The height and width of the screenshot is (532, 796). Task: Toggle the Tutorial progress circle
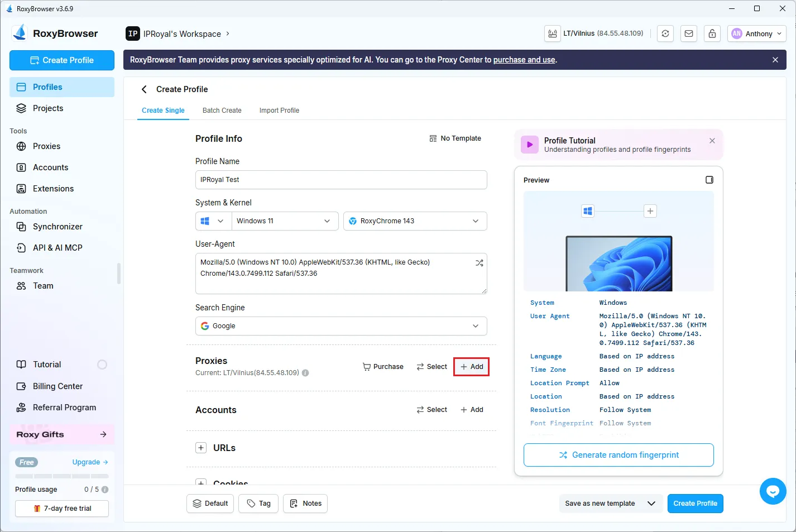click(x=102, y=365)
